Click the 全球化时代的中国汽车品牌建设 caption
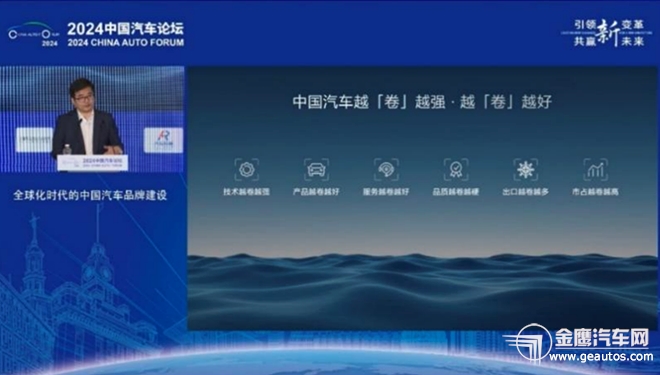The width and height of the screenshot is (660, 375). click(90, 195)
